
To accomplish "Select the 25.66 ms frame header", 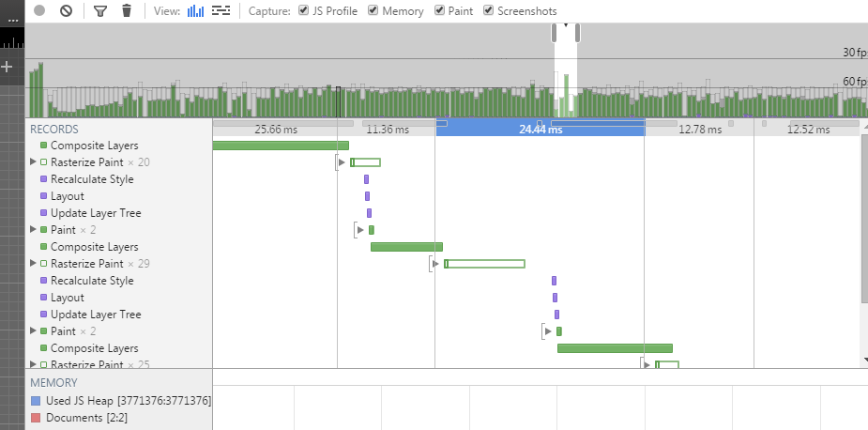I will [x=274, y=130].
